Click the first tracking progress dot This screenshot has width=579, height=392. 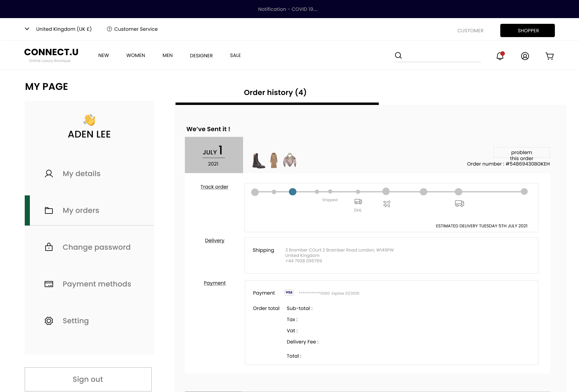click(x=255, y=192)
